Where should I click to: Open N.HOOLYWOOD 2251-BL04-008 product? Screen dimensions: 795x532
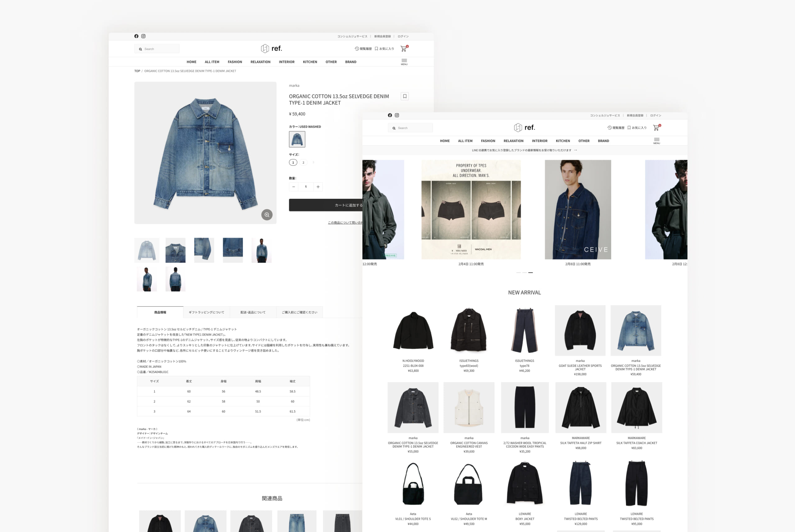pyautogui.click(x=413, y=338)
